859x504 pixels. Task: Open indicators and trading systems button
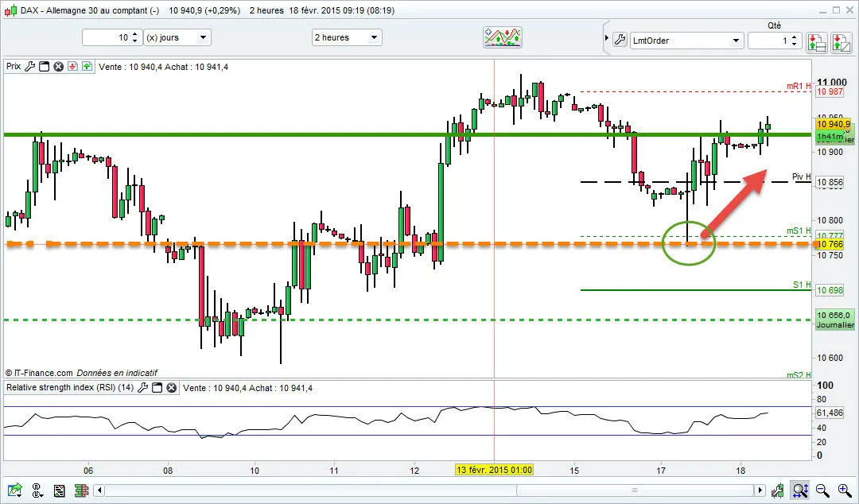(x=503, y=37)
